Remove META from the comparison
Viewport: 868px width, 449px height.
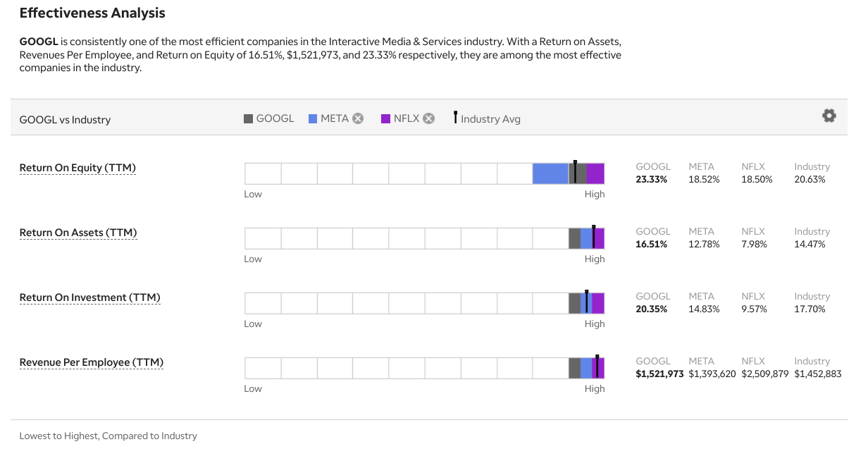point(358,118)
